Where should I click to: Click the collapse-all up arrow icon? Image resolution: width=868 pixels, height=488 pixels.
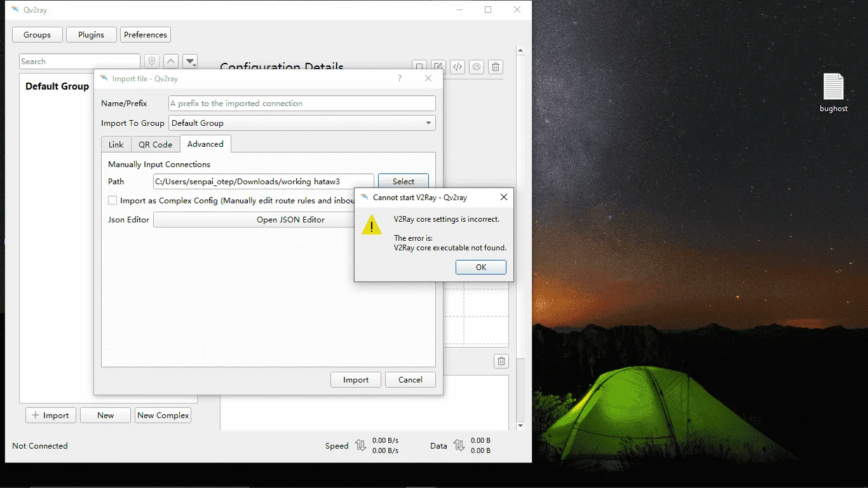(170, 62)
